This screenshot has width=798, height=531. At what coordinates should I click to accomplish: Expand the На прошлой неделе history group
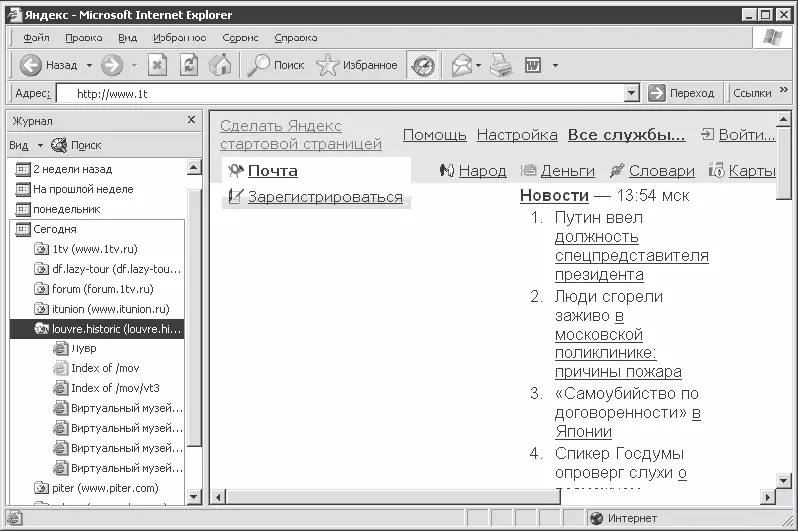pos(74,189)
